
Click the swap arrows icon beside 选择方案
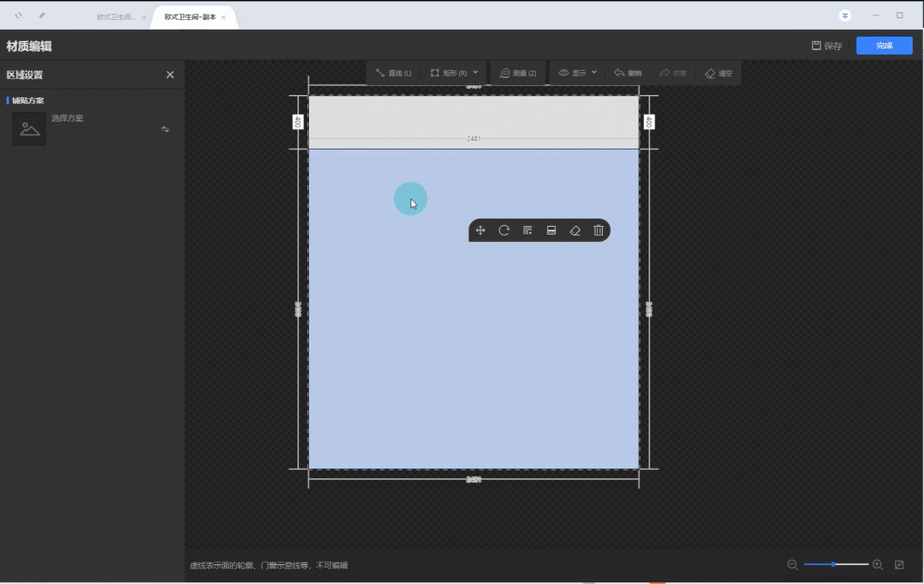click(165, 129)
